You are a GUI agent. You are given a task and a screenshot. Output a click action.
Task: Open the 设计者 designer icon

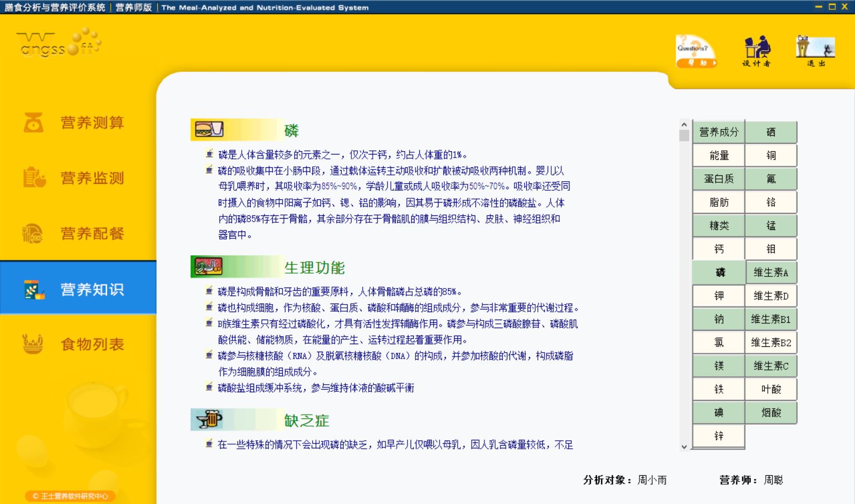pos(757,52)
